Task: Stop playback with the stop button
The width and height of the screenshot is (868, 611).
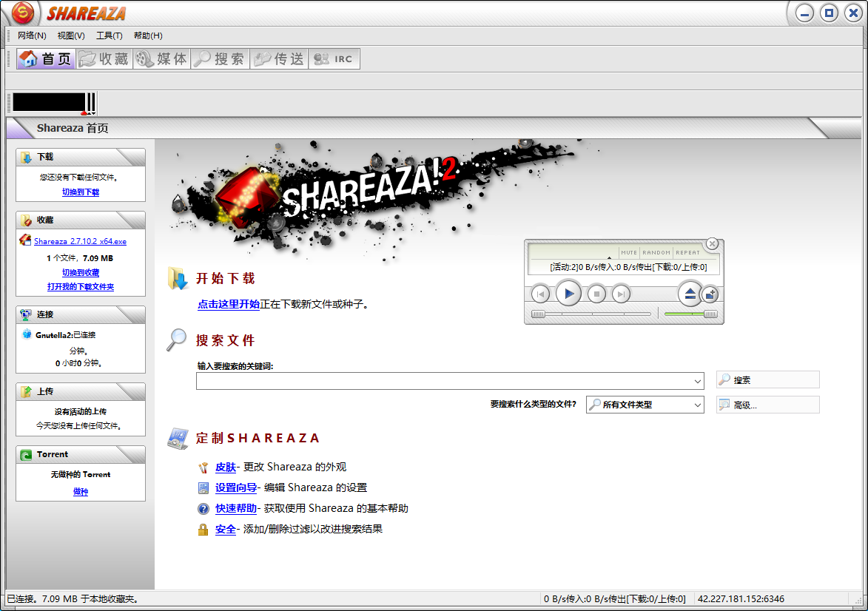Action: click(x=596, y=294)
